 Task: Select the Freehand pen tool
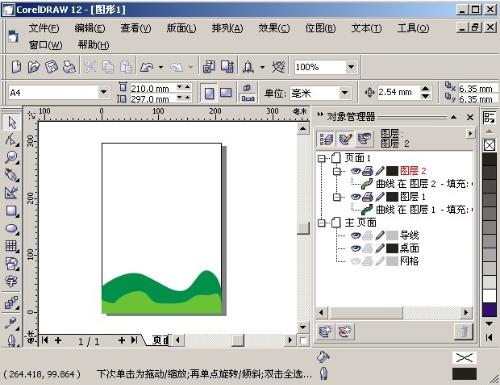(12, 175)
